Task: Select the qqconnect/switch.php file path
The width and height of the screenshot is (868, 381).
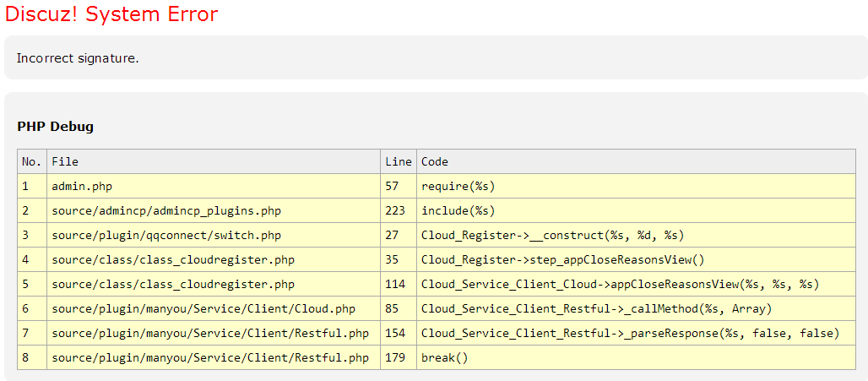Action: (x=166, y=235)
